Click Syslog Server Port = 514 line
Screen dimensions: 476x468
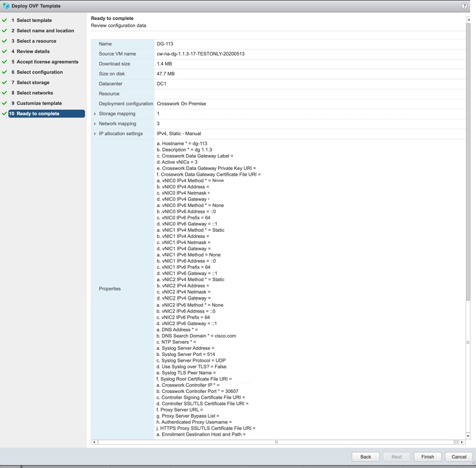click(x=185, y=355)
